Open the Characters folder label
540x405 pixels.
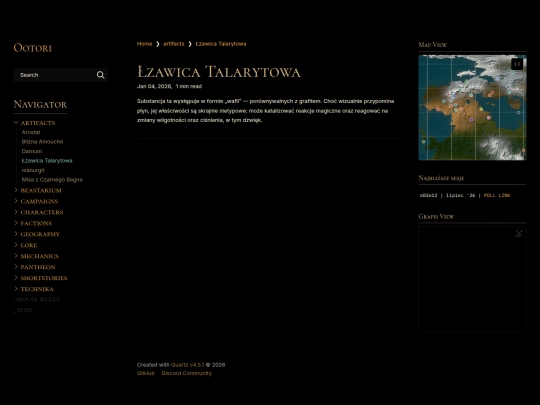point(42,212)
